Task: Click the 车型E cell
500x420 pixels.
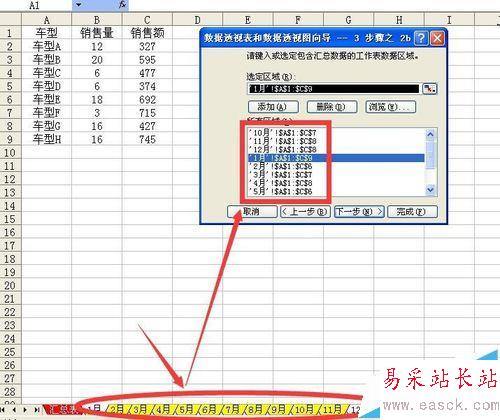Action: (x=47, y=100)
